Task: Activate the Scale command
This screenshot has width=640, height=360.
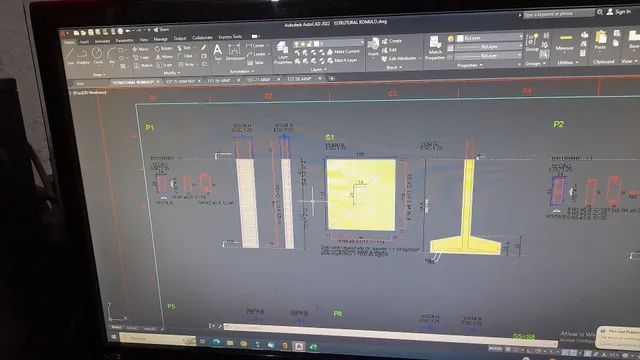Action: point(164,65)
